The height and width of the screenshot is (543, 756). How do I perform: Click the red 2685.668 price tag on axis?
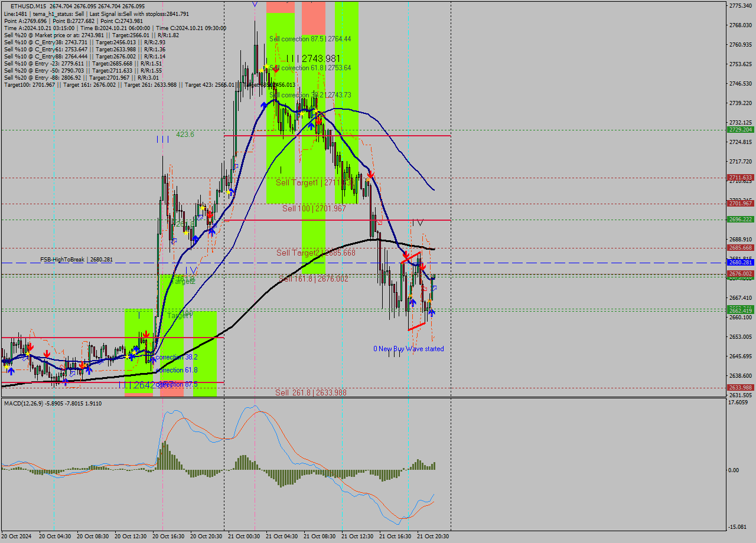[x=740, y=247]
